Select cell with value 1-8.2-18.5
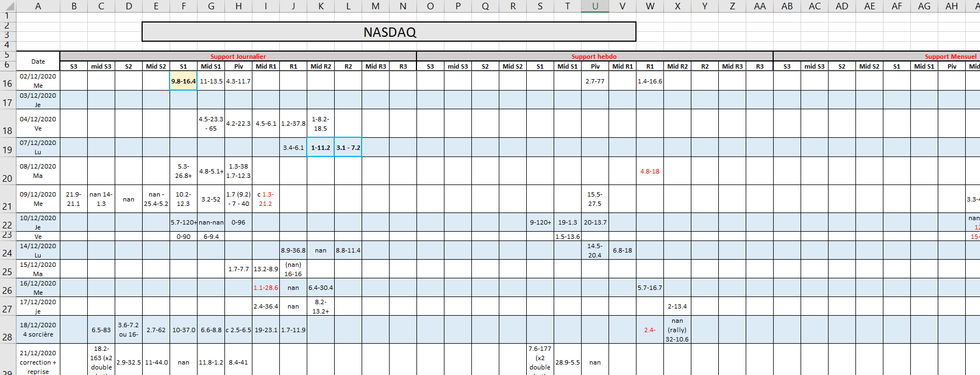This screenshot has height=375, width=980. coord(320,124)
